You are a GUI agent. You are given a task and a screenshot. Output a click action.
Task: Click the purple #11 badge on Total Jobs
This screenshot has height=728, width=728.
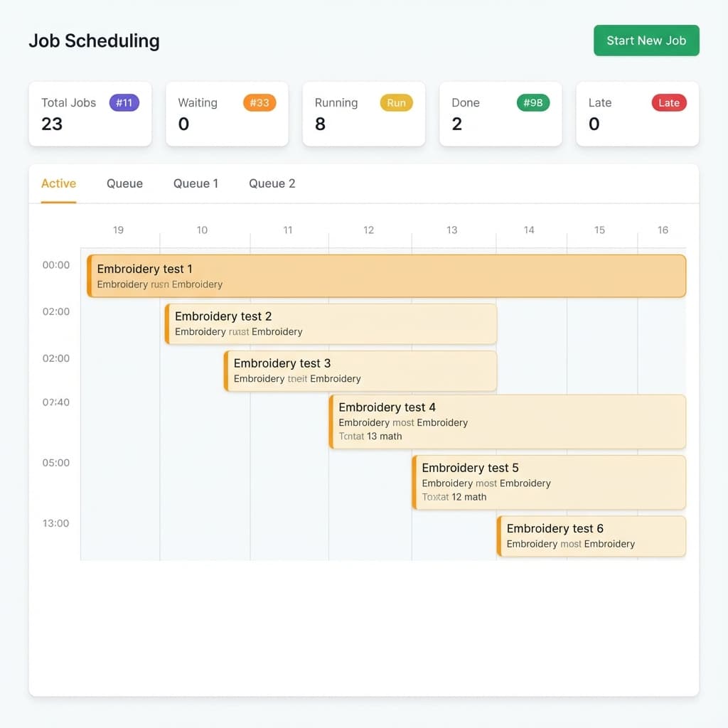[x=124, y=102]
